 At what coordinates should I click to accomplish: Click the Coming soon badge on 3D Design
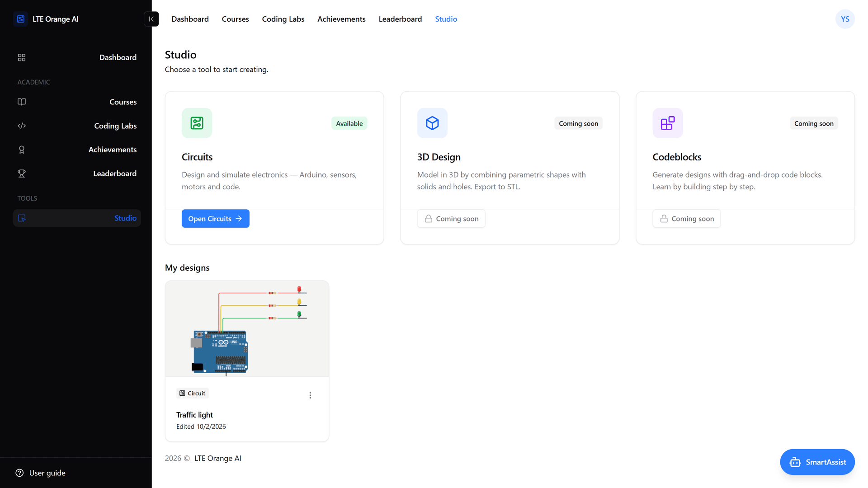pos(579,123)
